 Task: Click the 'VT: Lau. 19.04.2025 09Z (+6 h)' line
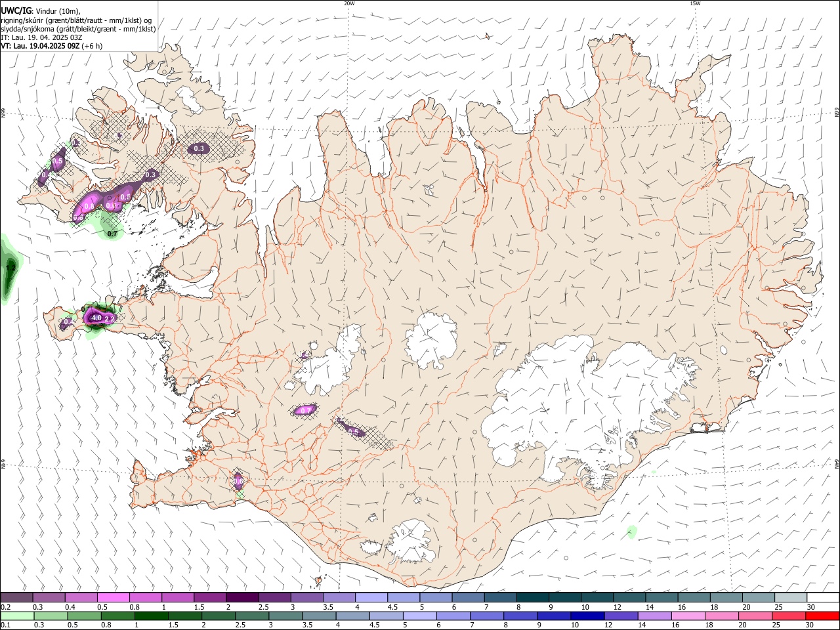point(51,46)
